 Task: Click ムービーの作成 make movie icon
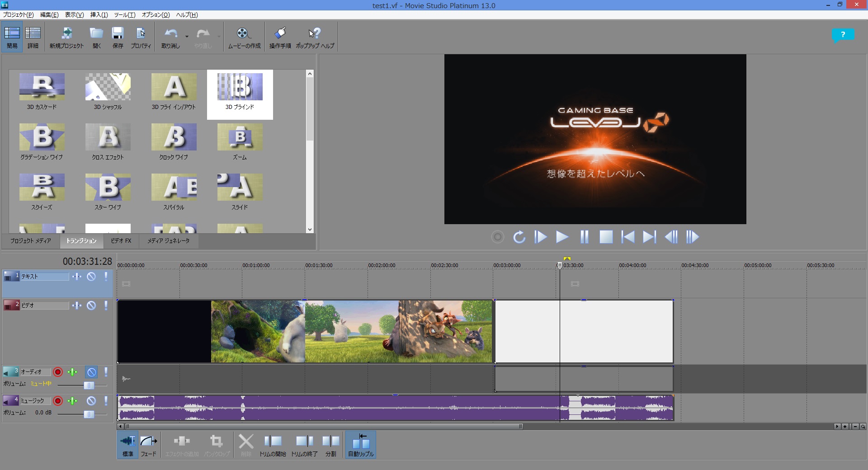[x=244, y=37]
